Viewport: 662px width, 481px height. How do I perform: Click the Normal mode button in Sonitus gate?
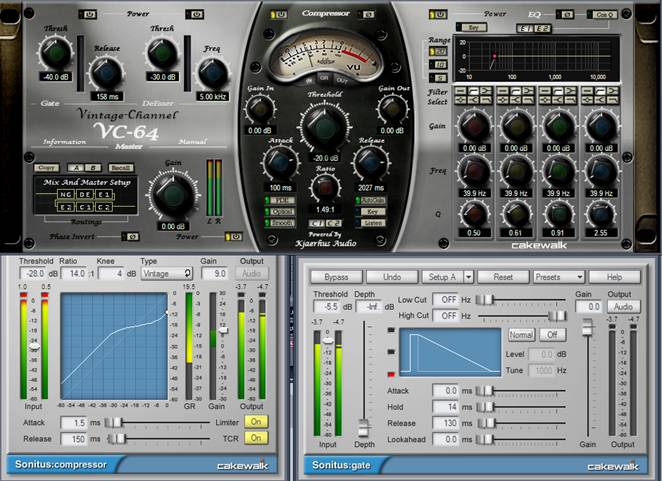pos(521,335)
